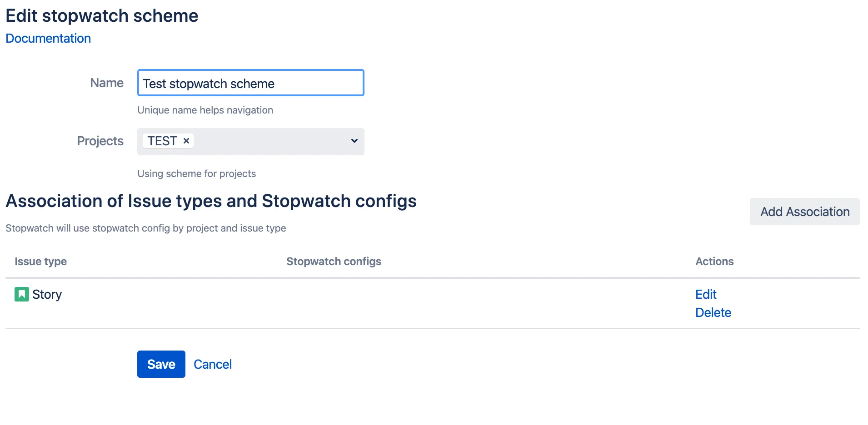Click the TEST tag text in Projects
Viewport: 868px width, 425px height.
(x=162, y=141)
